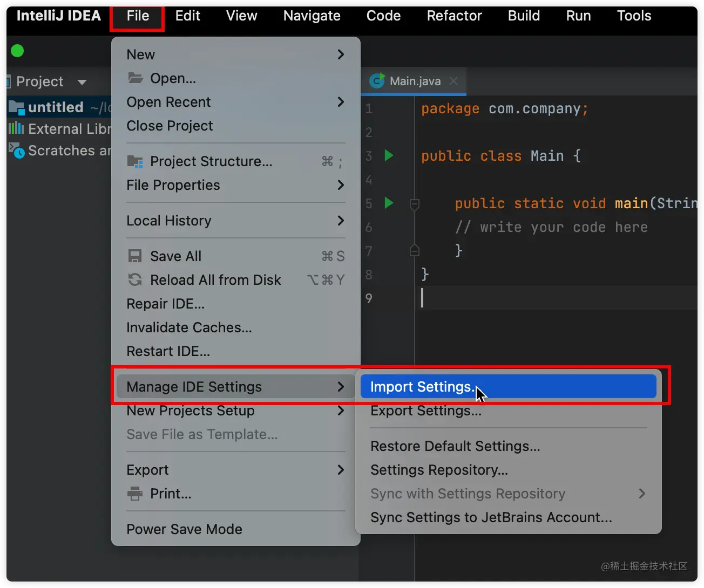Click the Main.java class file icon
704x588 pixels.
click(377, 81)
